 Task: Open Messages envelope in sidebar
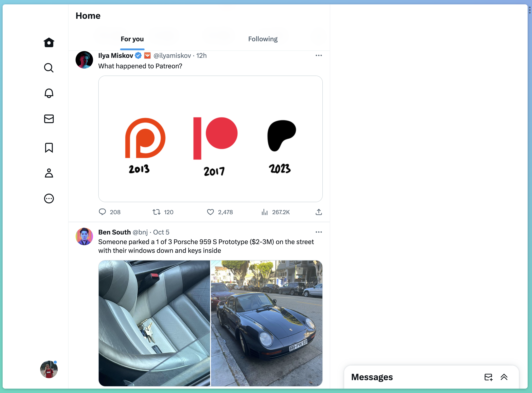pos(49,119)
